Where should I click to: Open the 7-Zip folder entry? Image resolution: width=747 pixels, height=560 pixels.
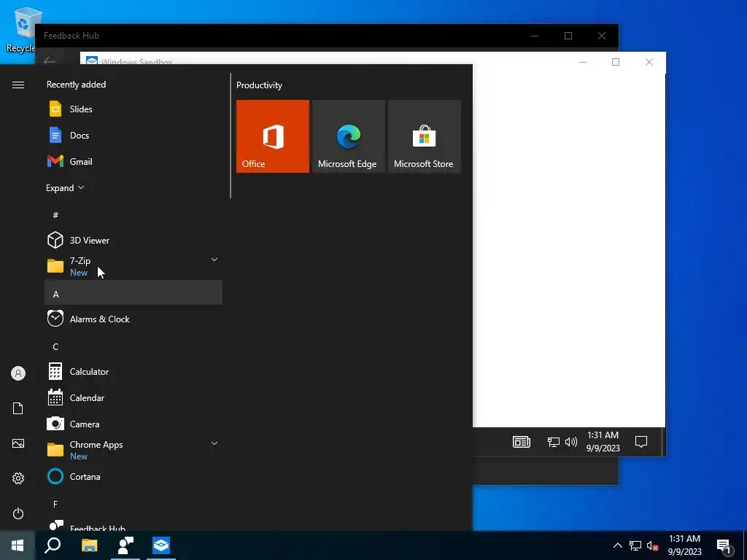133,266
